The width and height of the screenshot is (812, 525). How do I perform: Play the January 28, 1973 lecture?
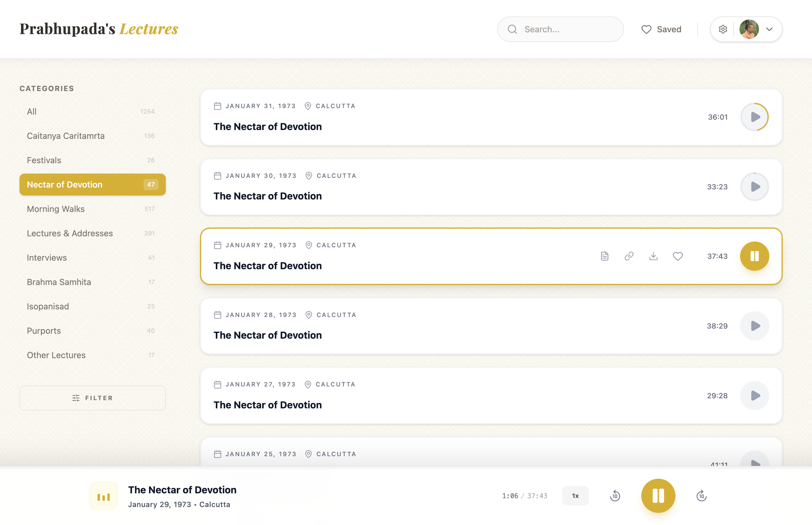(754, 326)
